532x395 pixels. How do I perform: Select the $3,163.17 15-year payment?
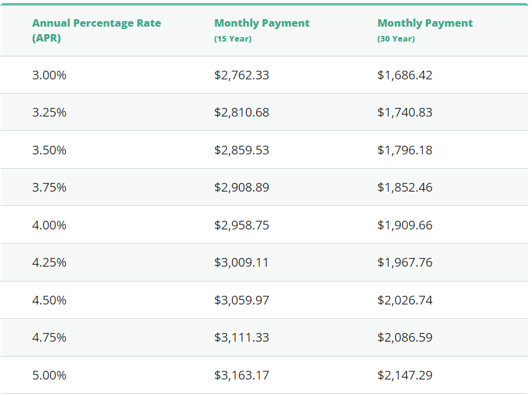pyautogui.click(x=241, y=375)
